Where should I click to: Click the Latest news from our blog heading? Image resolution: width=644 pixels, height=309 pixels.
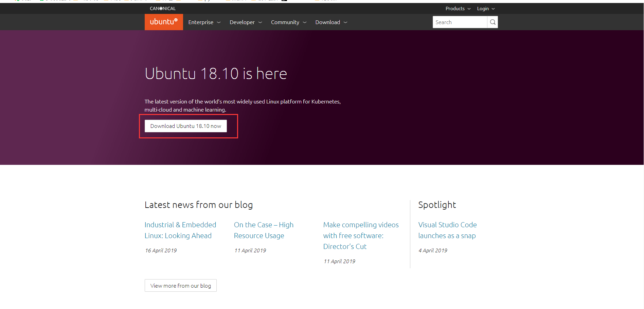(199, 205)
